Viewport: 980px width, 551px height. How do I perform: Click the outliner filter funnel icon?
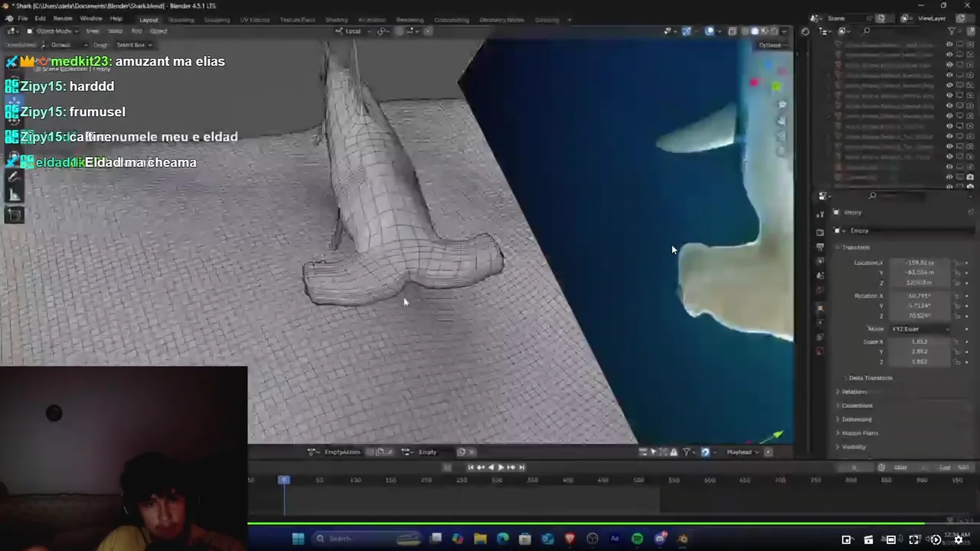click(952, 31)
